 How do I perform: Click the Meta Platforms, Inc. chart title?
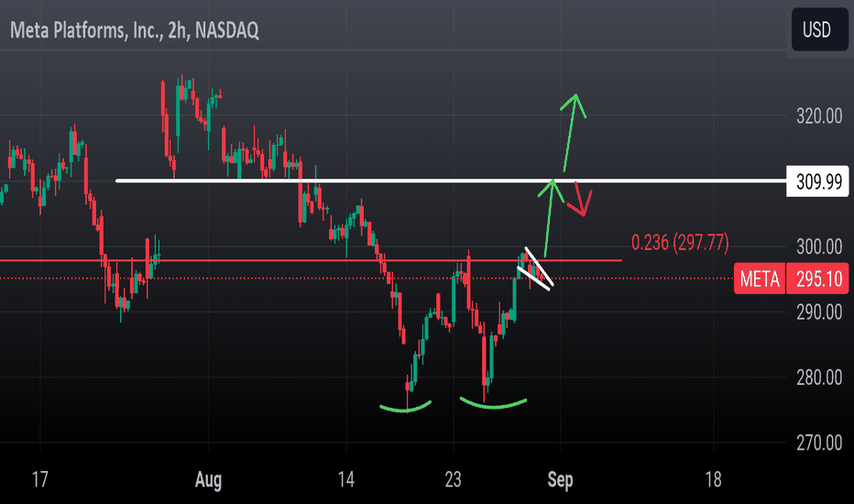coord(135,30)
